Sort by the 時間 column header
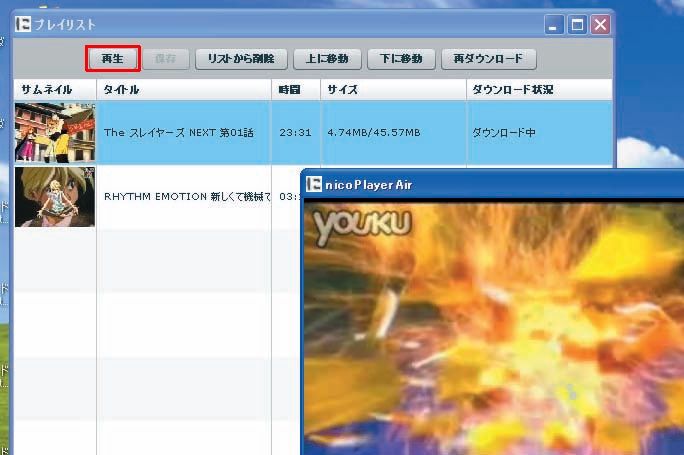 (x=296, y=90)
